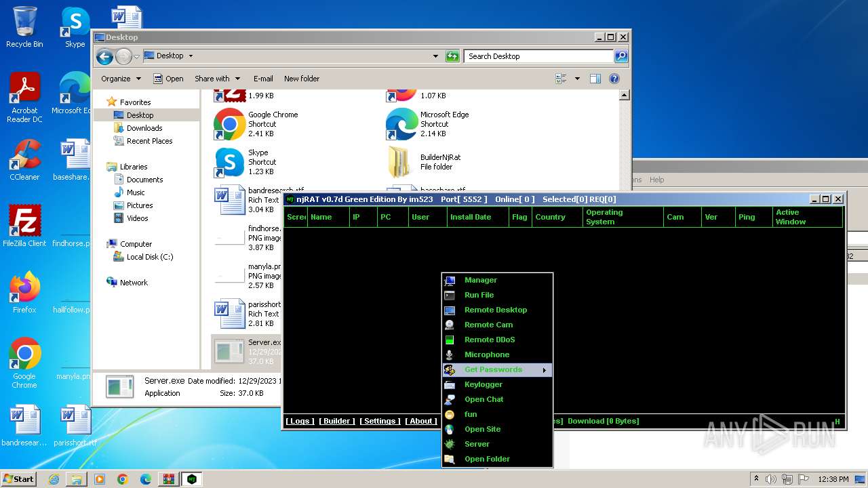Viewport: 868px width, 488px height.
Task: Show hidden tray icons arrow
Action: [x=757, y=479]
